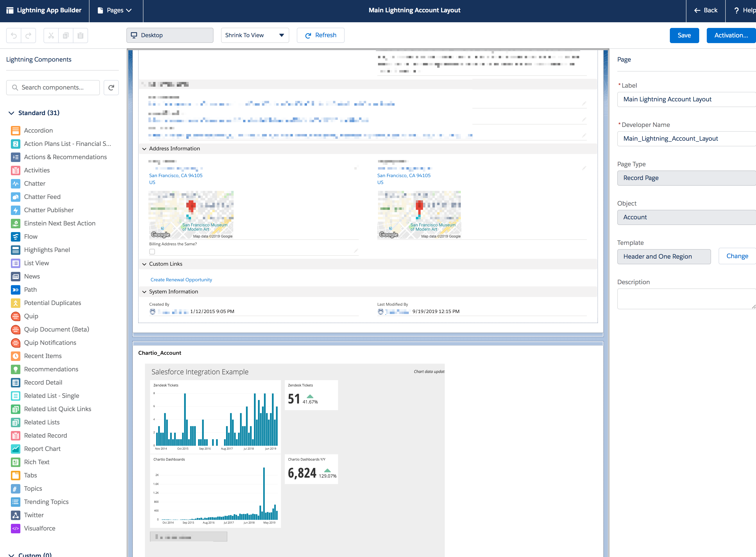Screen dimensions: 756x557
Task: Collapse the Standard (31) components section
Action: click(11, 113)
